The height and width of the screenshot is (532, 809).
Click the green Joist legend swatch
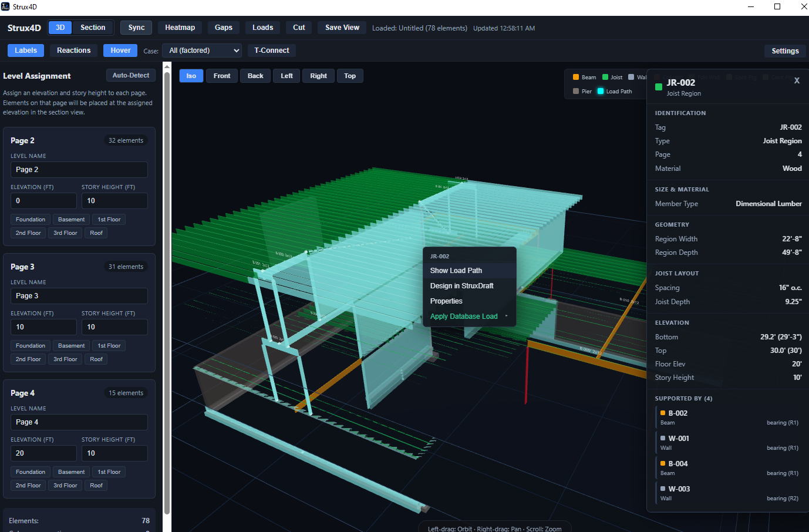(x=605, y=77)
